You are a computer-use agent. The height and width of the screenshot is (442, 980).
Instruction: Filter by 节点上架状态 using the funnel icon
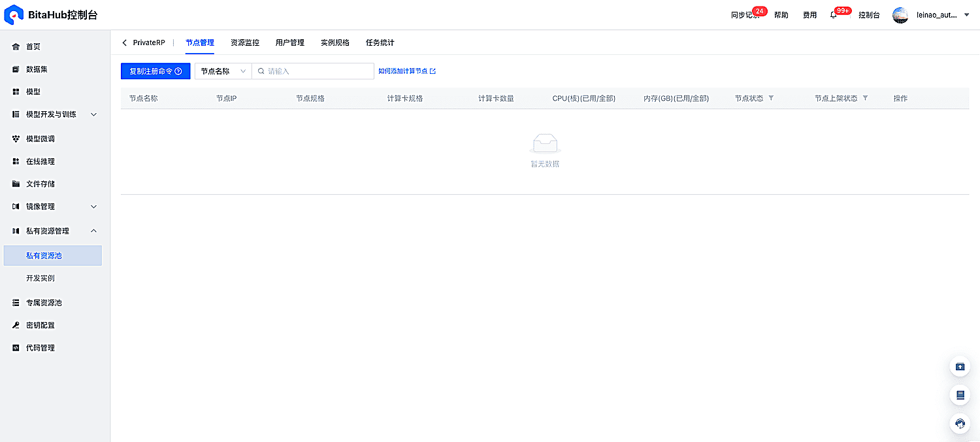point(865,98)
